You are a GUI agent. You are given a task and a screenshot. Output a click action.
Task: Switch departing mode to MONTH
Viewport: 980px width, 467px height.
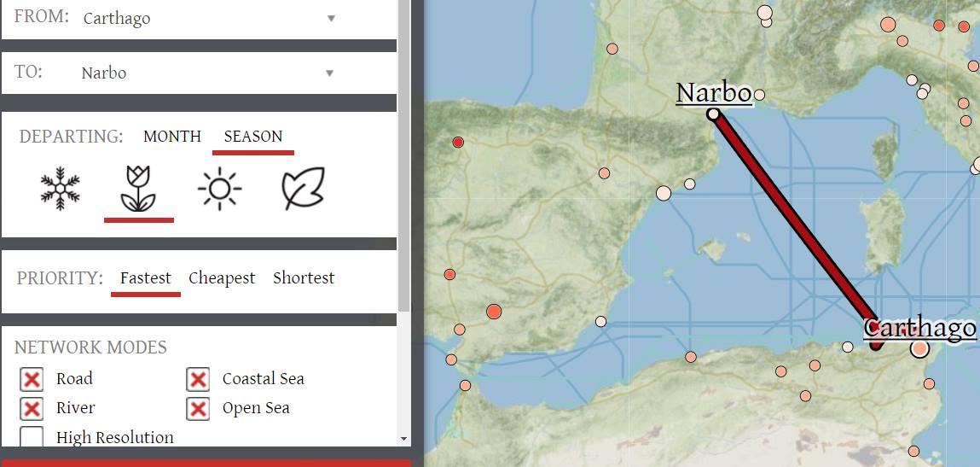click(x=172, y=137)
